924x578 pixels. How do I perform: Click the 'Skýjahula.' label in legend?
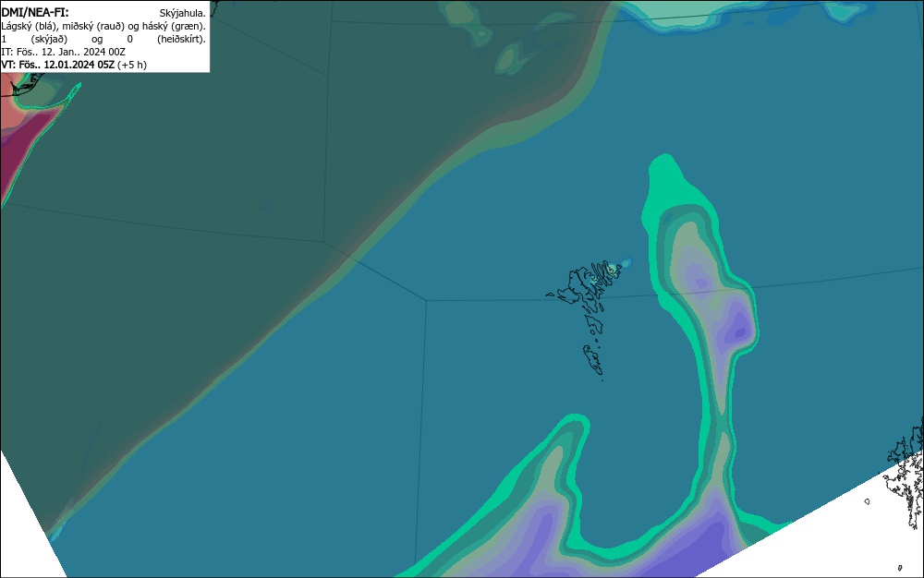click(x=183, y=13)
